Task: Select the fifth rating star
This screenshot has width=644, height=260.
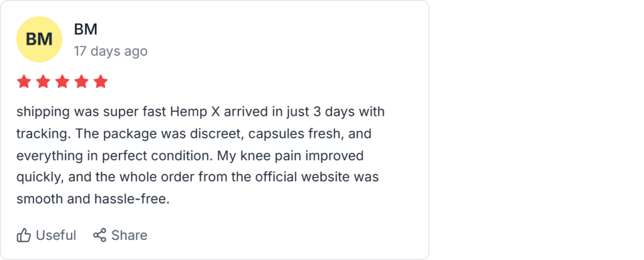Action: click(x=101, y=82)
